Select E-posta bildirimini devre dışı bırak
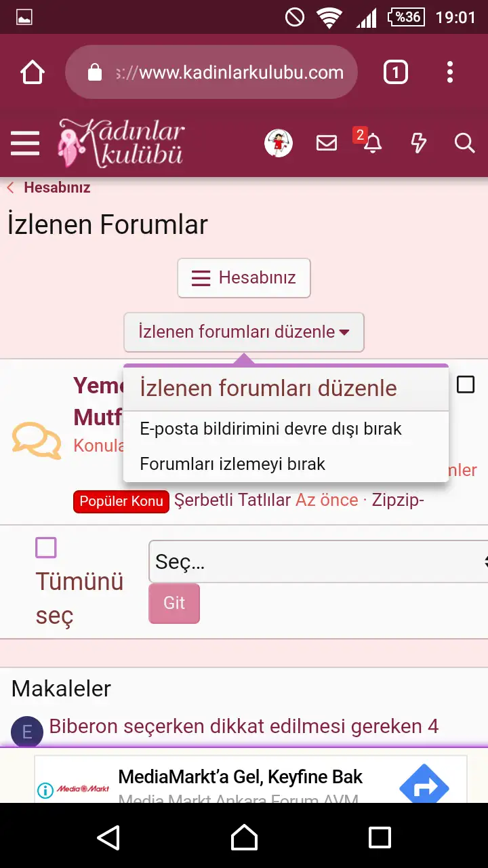The image size is (488, 868). (271, 429)
